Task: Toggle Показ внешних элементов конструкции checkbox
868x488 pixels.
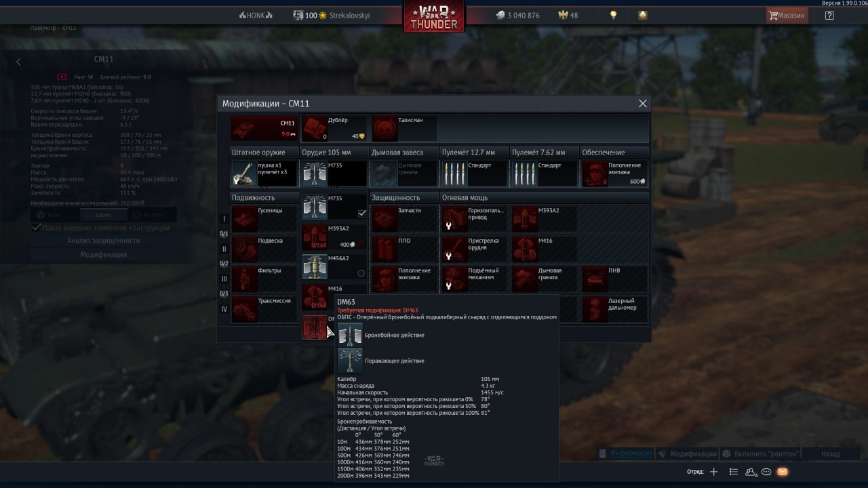Action: [37, 228]
